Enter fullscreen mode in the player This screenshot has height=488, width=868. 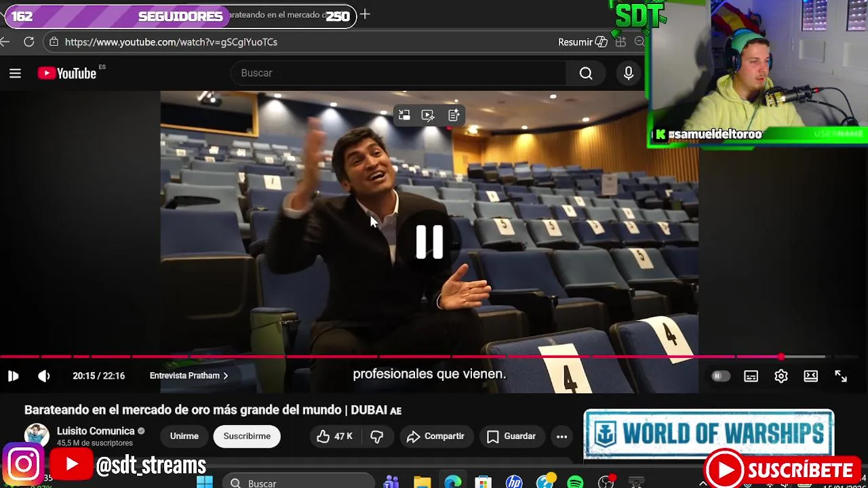tap(841, 376)
